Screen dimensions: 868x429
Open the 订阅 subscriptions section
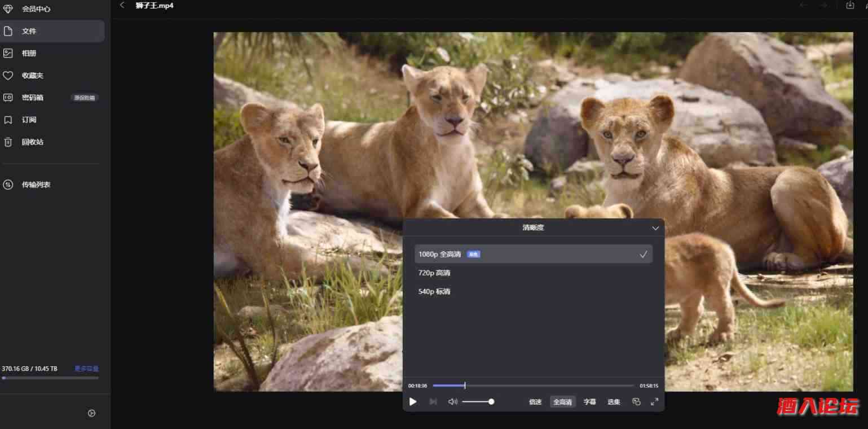click(x=29, y=120)
